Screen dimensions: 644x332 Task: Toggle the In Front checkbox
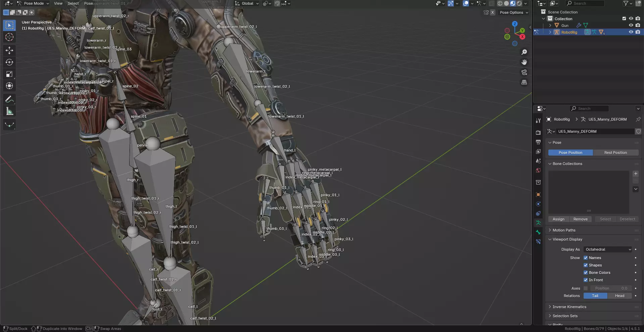click(586, 280)
